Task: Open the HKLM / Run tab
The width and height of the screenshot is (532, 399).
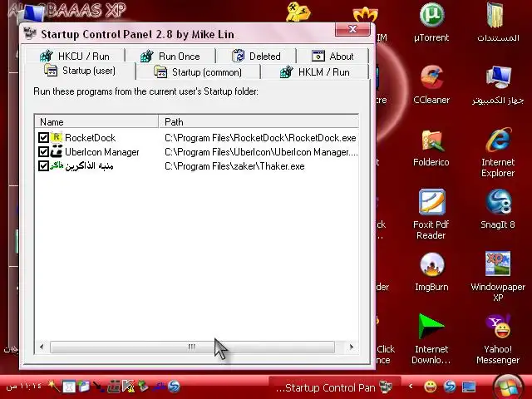Action: point(314,72)
